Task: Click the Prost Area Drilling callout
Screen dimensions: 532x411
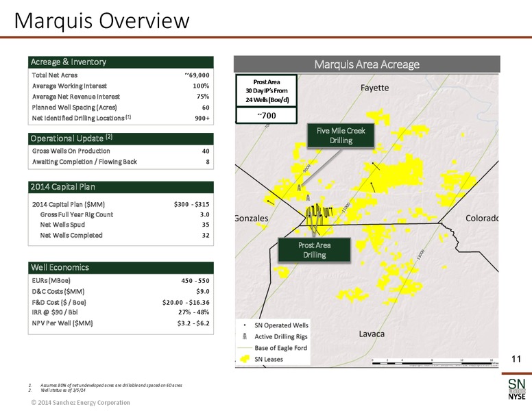Action: coord(315,250)
